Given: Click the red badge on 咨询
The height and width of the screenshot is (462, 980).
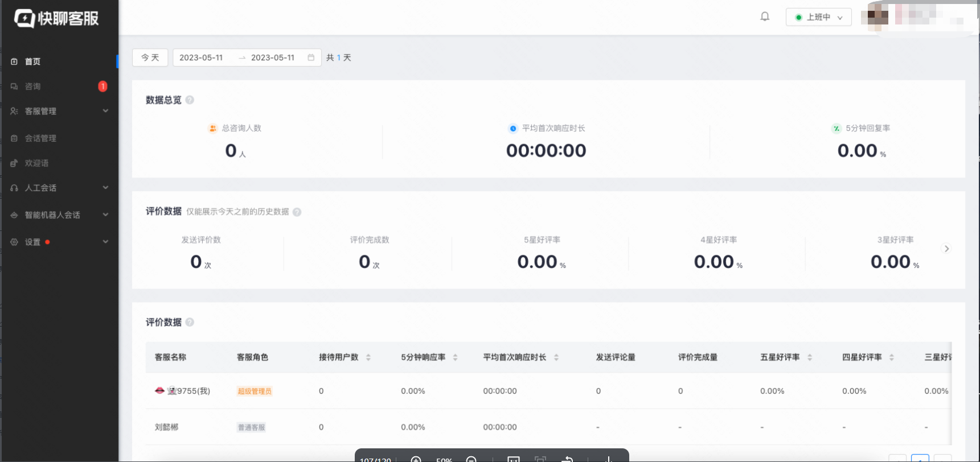Looking at the screenshot, I should tap(102, 86).
